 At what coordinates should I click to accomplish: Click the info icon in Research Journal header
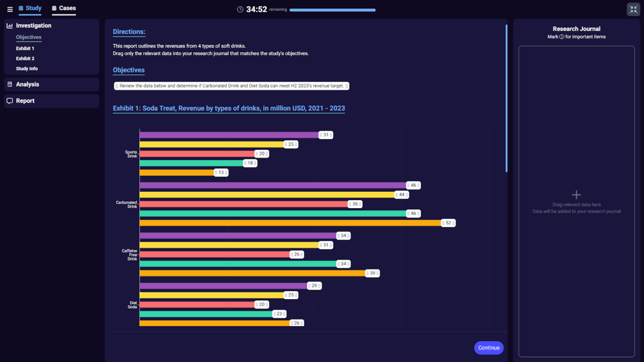click(x=561, y=37)
